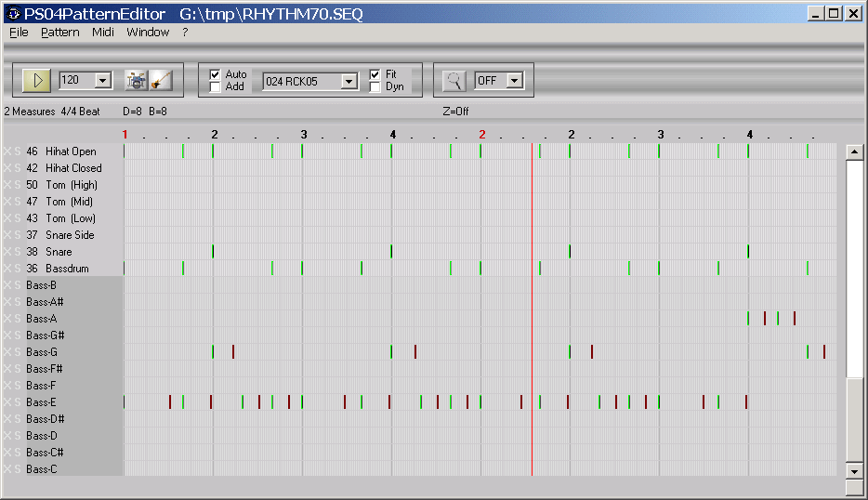Screen dimensions: 868x500
Task: Click scrollbar up arrow
Action: point(854,151)
